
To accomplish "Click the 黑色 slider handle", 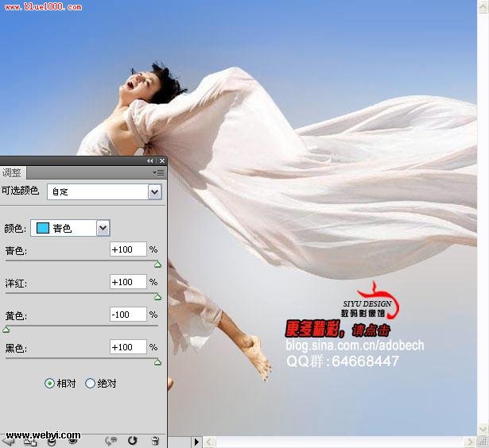I will 157,362.
